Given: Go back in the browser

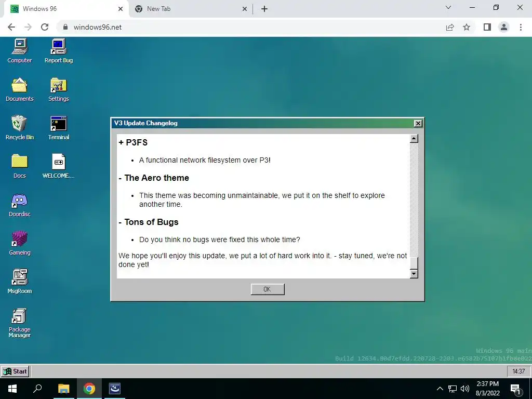Looking at the screenshot, I should [x=11, y=27].
